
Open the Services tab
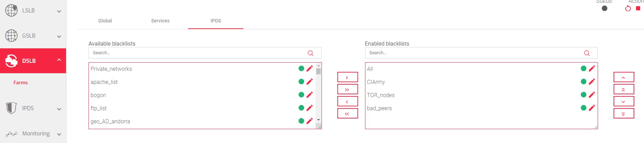160,21
